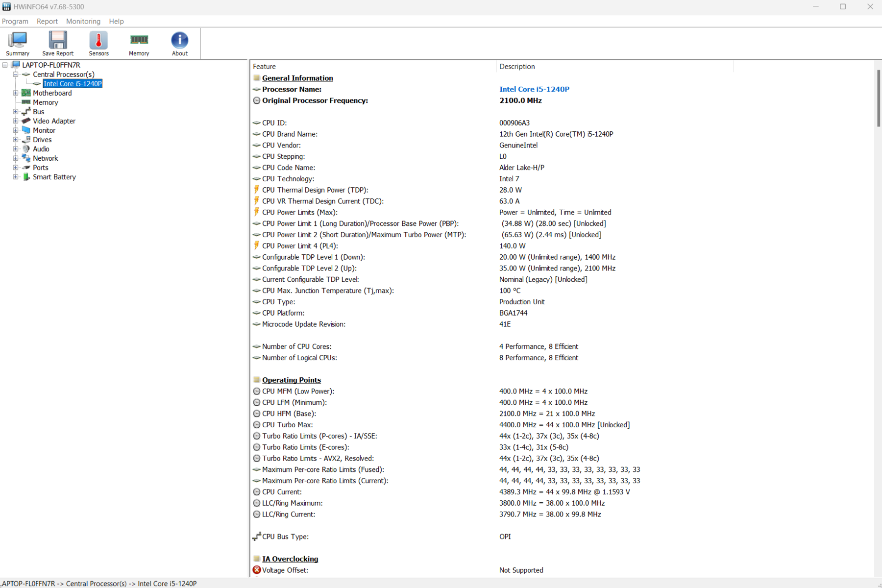Screen dimensions: 882x588
Task: Collapse the Central Processor(s) node
Action: pyautogui.click(x=16, y=74)
